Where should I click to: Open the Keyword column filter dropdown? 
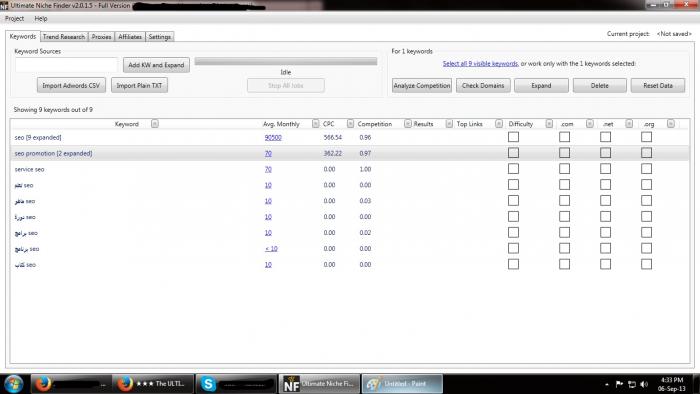pyautogui.click(x=154, y=124)
